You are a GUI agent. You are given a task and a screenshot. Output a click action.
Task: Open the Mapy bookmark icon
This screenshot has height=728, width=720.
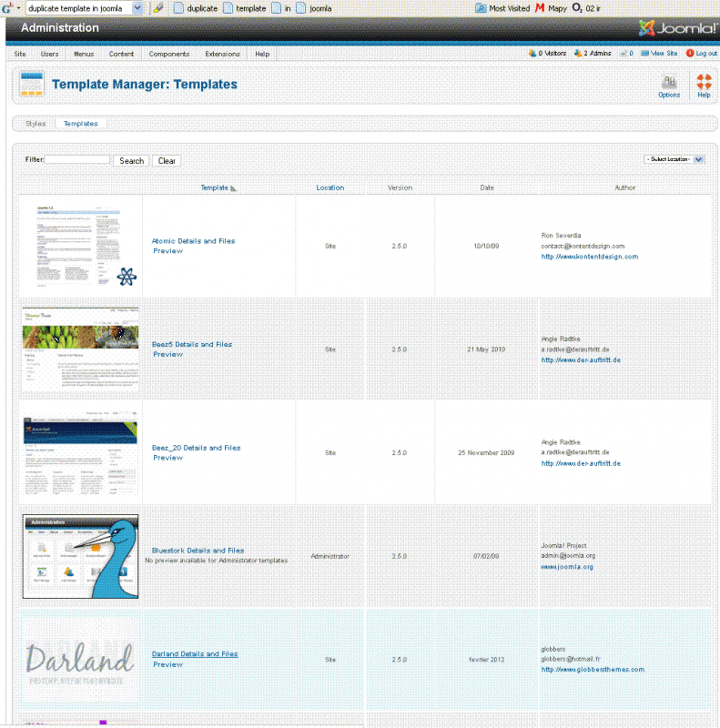540,8
